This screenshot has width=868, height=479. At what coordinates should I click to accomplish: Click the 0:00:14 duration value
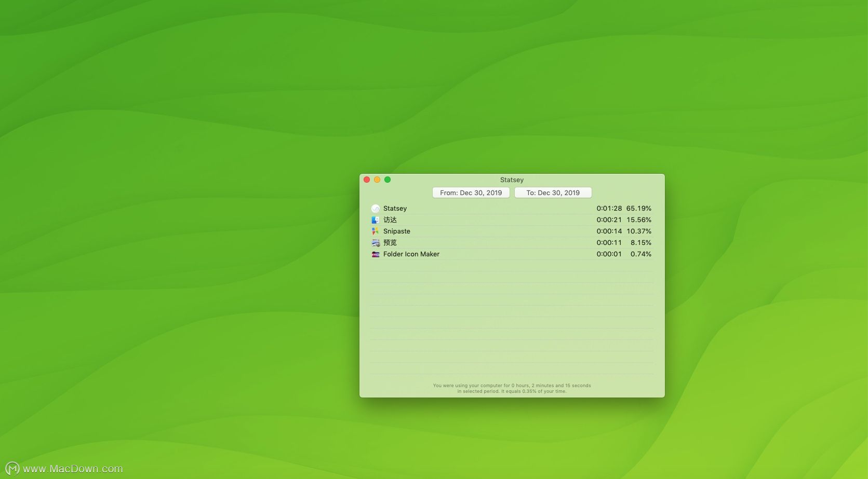point(609,231)
